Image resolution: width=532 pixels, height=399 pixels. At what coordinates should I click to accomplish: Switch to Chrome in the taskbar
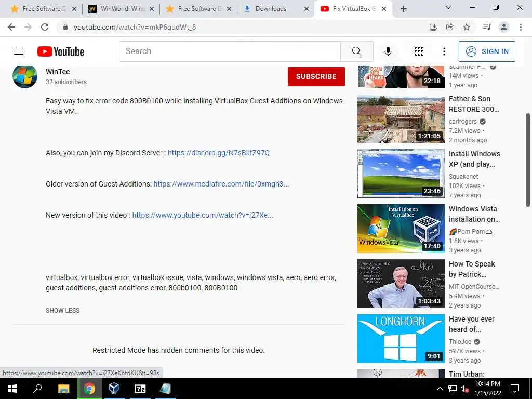click(x=89, y=389)
